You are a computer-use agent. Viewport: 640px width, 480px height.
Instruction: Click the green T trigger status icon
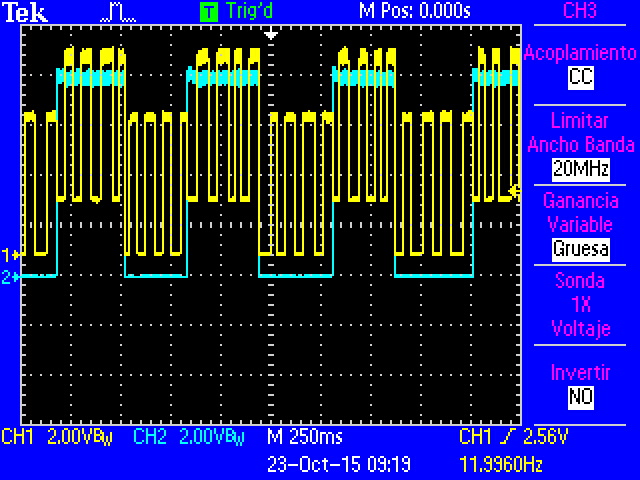[208, 12]
